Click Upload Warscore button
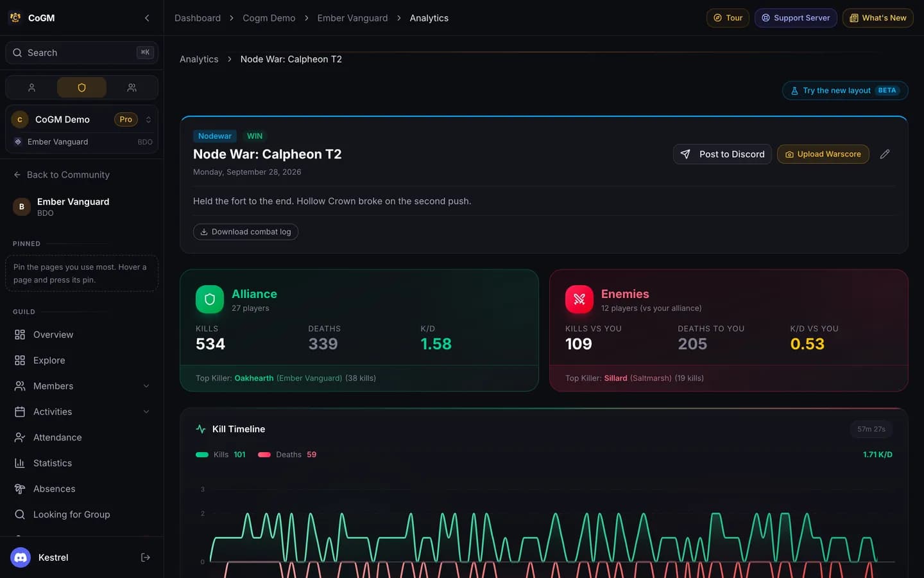The width and height of the screenshot is (924, 578). pyautogui.click(x=823, y=154)
